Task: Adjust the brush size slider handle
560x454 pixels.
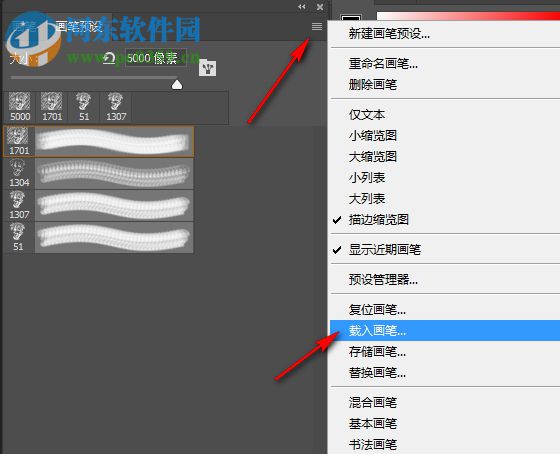Action: tap(177, 85)
